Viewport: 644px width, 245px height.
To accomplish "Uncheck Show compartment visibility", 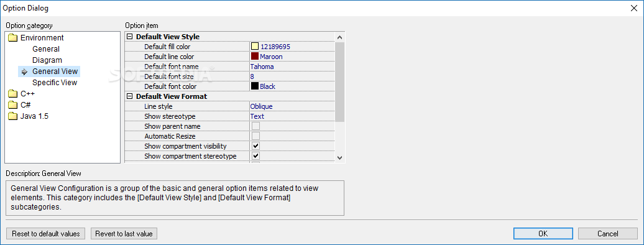I will point(255,146).
